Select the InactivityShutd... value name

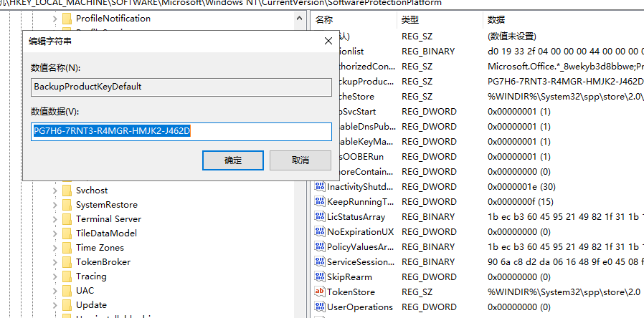[360, 187]
